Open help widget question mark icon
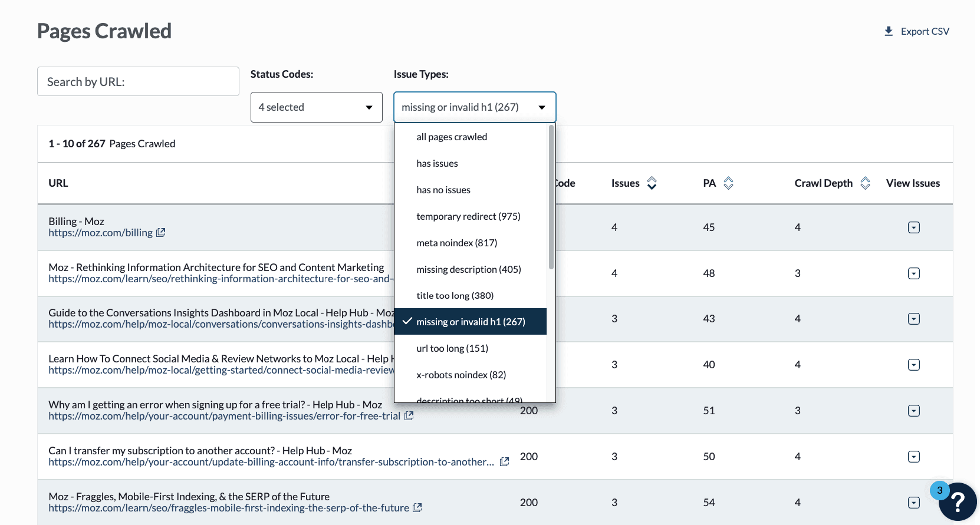Image resolution: width=980 pixels, height=525 pixels. pos(958,502)
